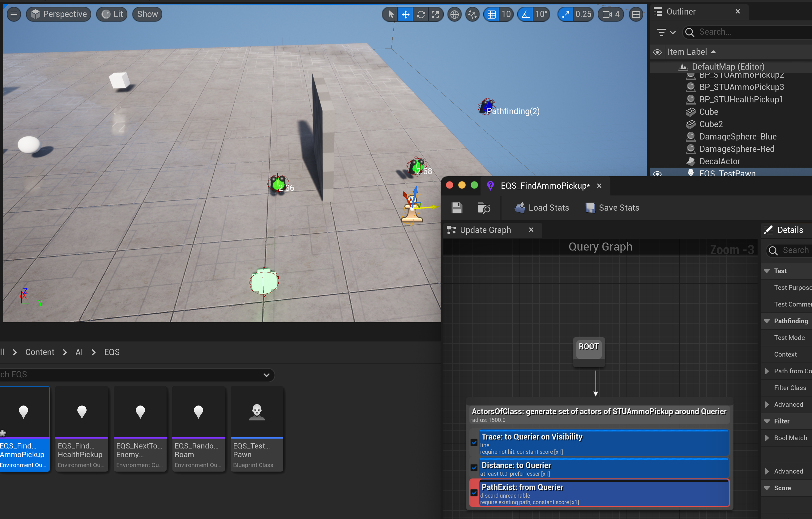Image resolution: width=812 pixels, height=519 pixels.
Task: Select DefaultMap (Editor) row in Outliner
Action: tap(728, 66)
